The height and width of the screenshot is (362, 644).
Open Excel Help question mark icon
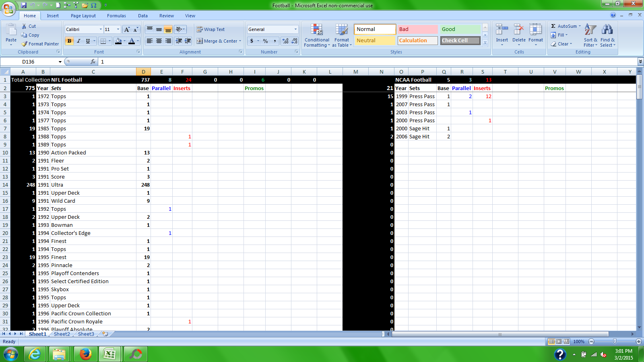click(613, 15)
